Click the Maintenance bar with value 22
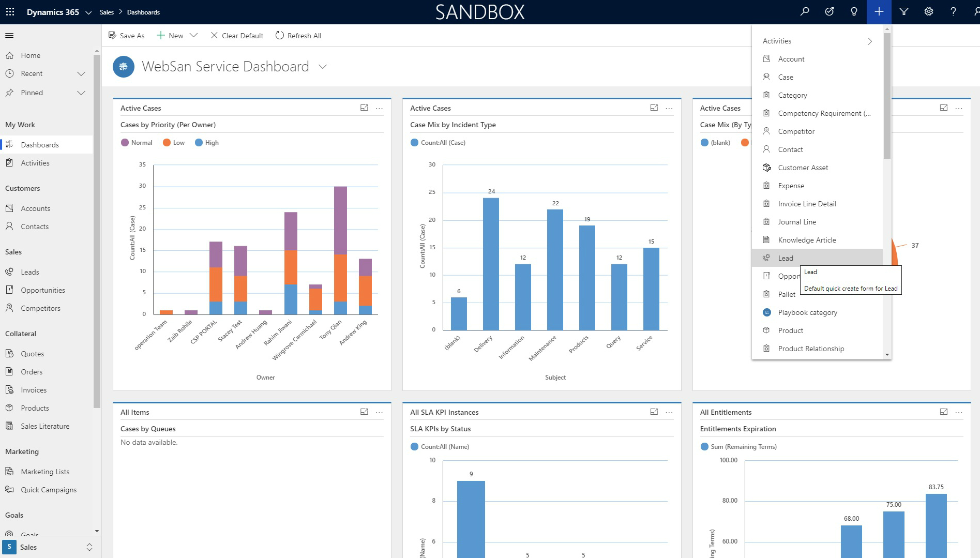The height and width of the screenshot is (558, 980). tap(555, 269)
